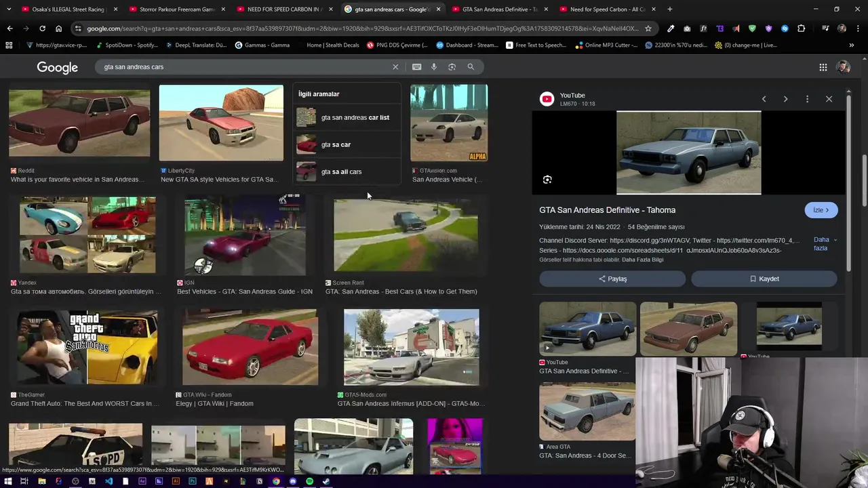Screen dimensions: 868x488
Task: Close the image preview panel
Action: [829, 99]
